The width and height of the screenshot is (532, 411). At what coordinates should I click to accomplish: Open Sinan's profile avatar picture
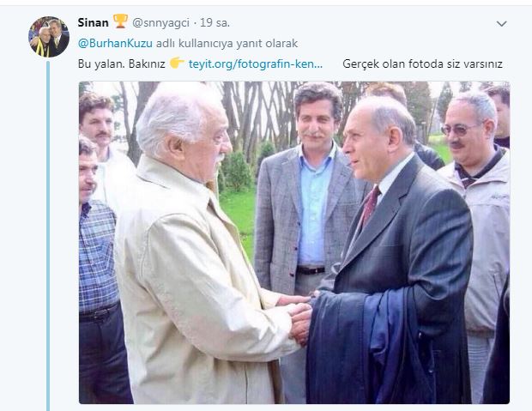(49, 37)
